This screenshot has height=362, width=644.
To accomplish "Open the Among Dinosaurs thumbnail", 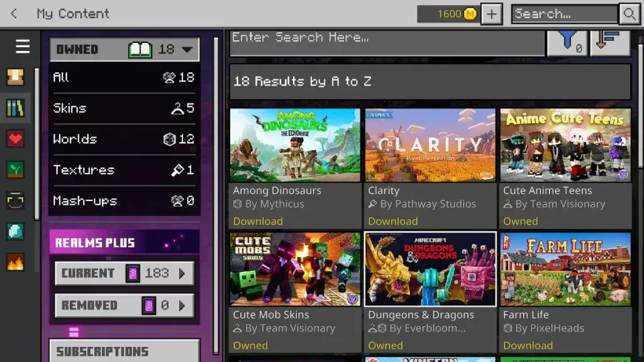I will pyautogui.click(x=295, y=145).
